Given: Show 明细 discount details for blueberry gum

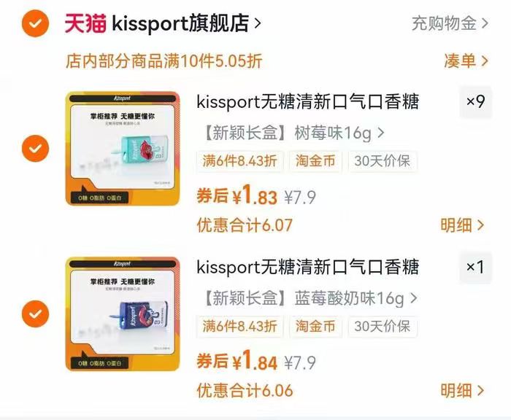Looking at the screenshot, I should 462,391.
